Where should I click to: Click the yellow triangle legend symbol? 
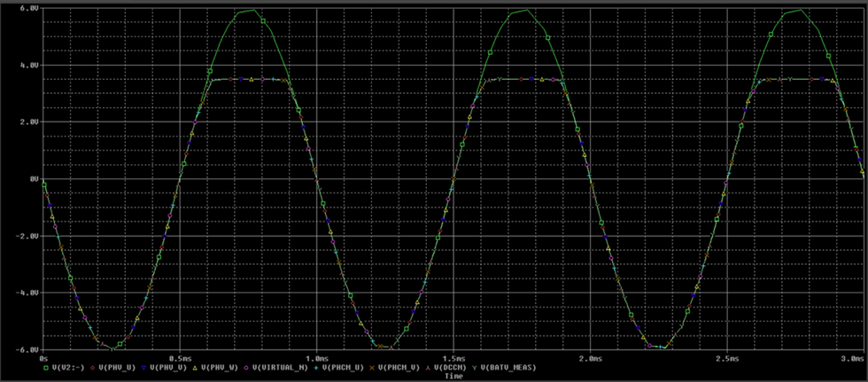(195, 366)
